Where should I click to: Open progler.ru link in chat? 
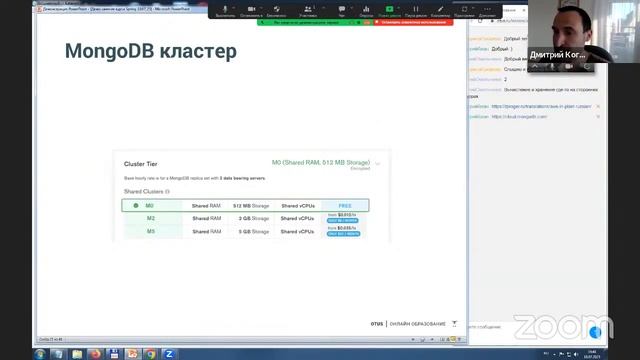click(541, 106)
